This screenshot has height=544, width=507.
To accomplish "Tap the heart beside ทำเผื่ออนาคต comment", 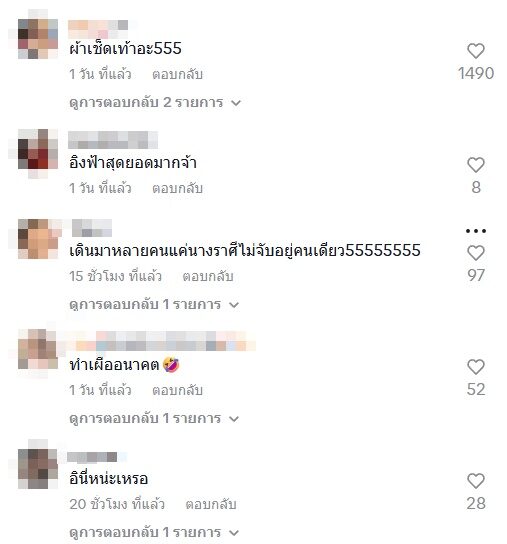I will click(x=475, y=367).
